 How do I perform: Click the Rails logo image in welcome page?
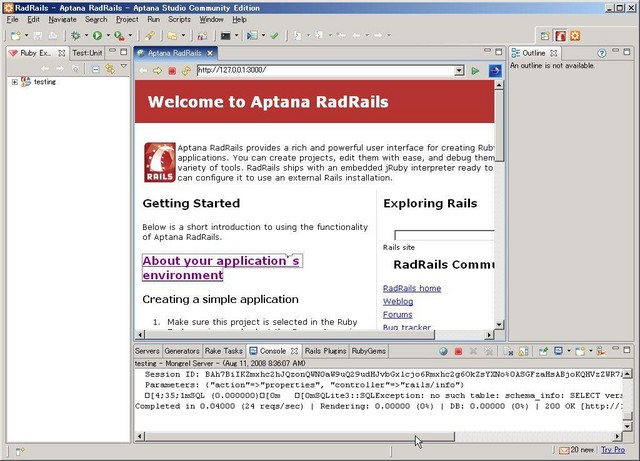point(160,162)
